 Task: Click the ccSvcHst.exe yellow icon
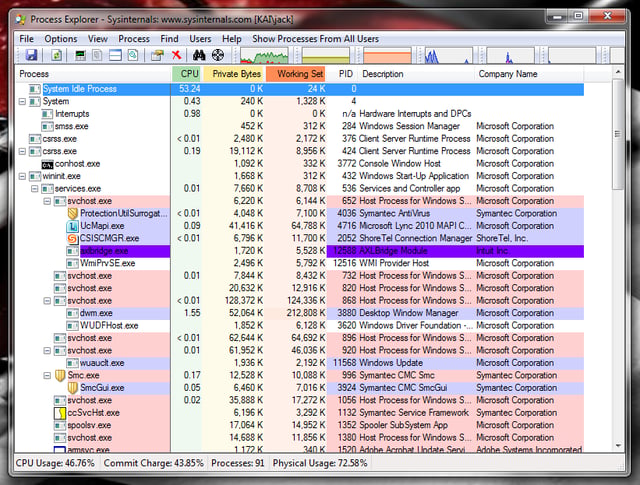(60, 413)
